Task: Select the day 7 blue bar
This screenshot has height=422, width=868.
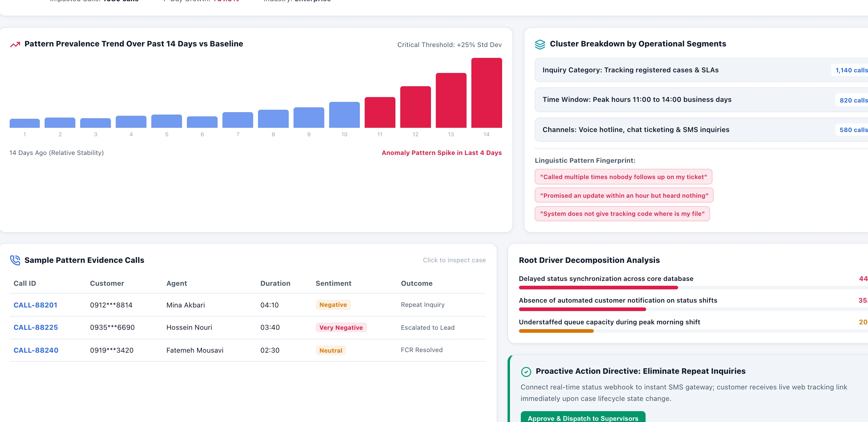Action: click(x=237, y=120)
